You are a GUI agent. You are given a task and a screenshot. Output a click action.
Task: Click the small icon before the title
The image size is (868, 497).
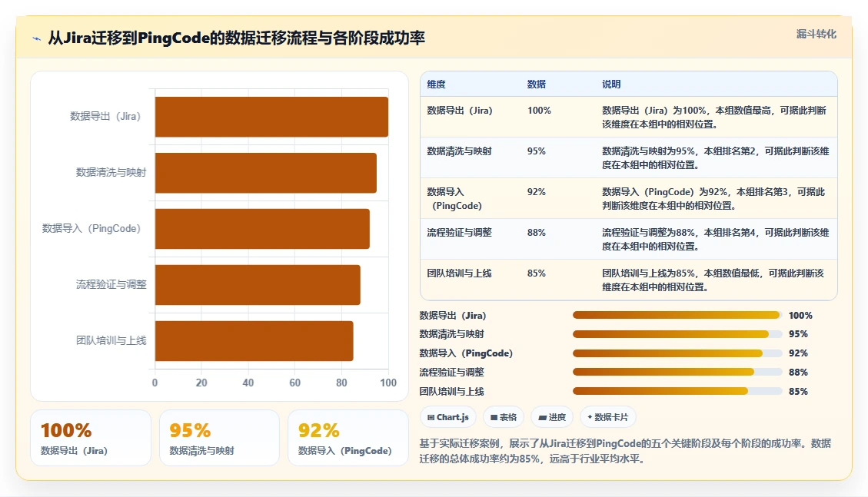(x=37, y=38)
